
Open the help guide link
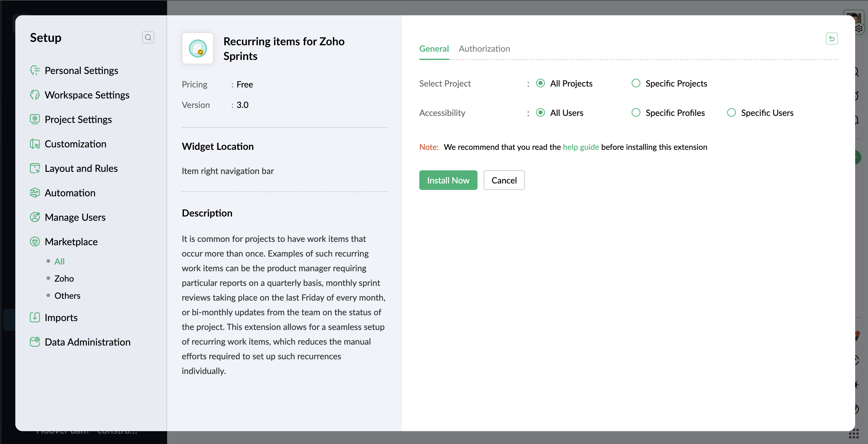point(581,147)
